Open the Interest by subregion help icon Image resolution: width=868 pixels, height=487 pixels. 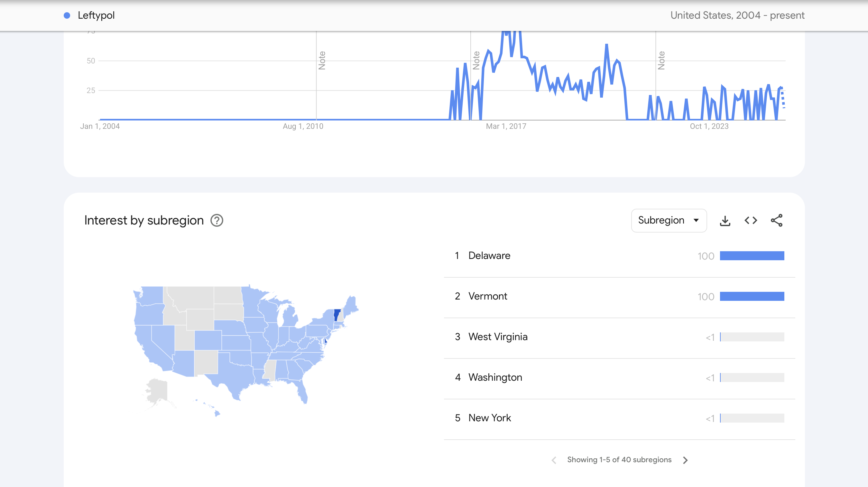pyautogui.click(x=217, y=221)
